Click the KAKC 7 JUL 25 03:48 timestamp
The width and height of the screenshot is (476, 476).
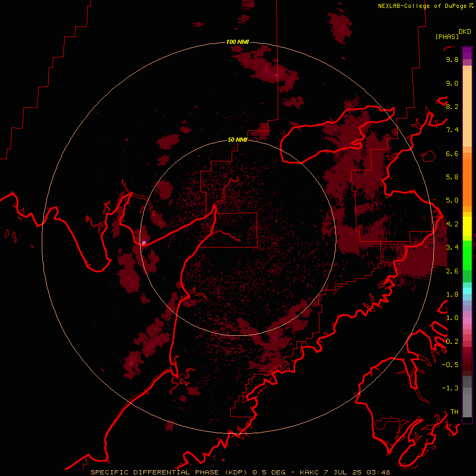pos(345,472)
